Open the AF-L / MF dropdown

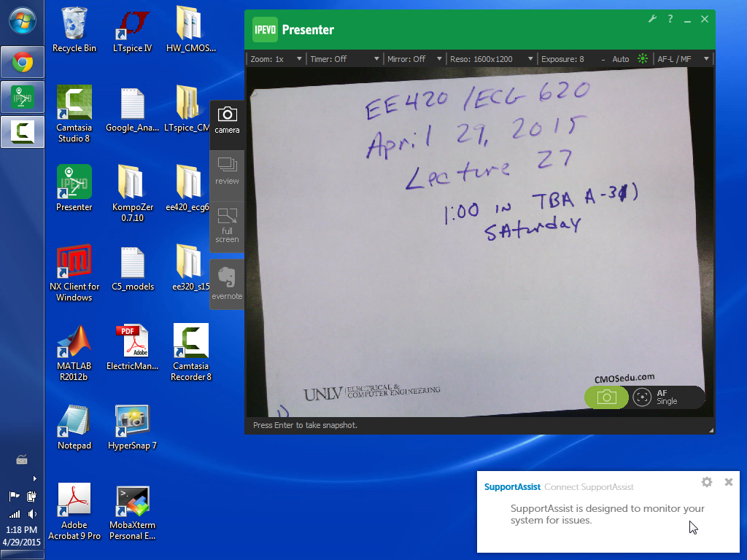pyautogui.click(x=683, y=59)
